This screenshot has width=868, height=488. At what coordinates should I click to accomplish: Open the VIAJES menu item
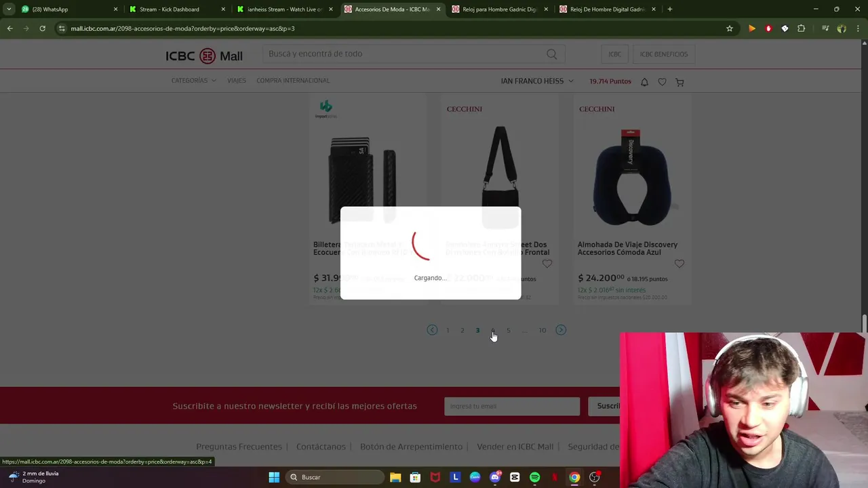point(237,81)
